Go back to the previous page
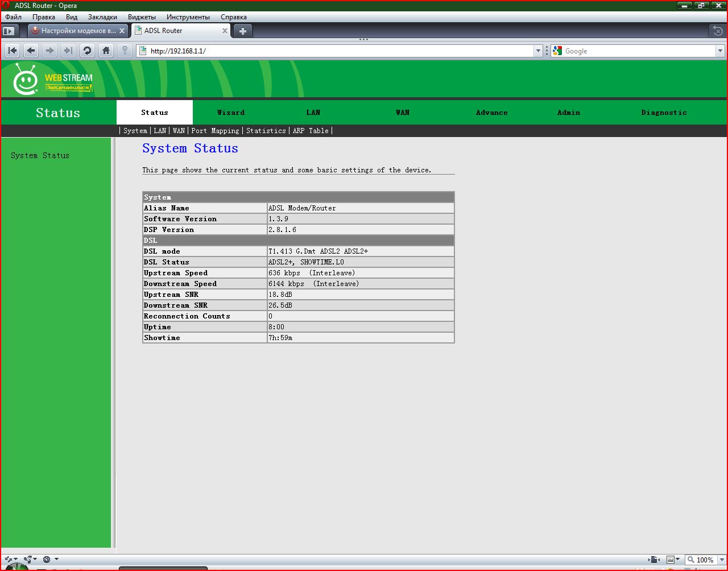The width and height of the screenshot is (728, 571). click(31, 51)
